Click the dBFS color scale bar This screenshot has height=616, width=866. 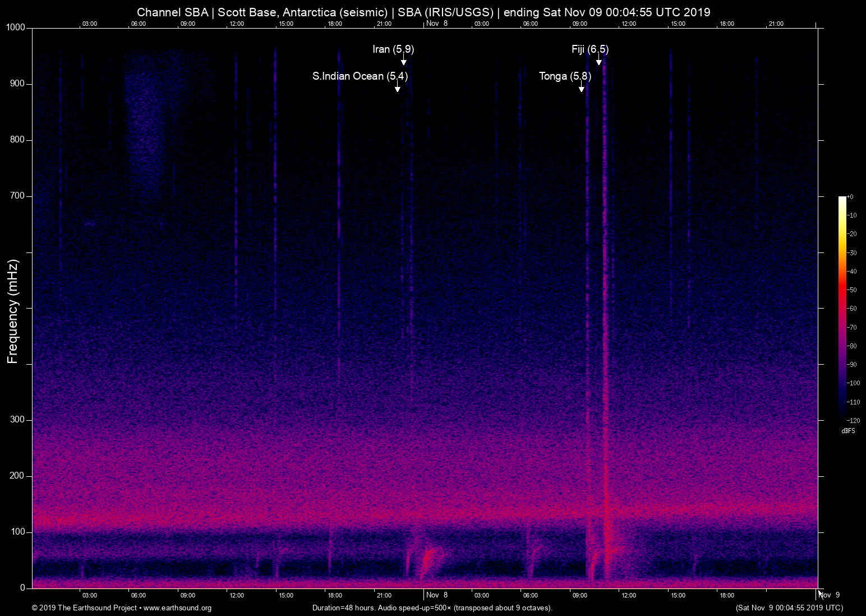(842, 307)
